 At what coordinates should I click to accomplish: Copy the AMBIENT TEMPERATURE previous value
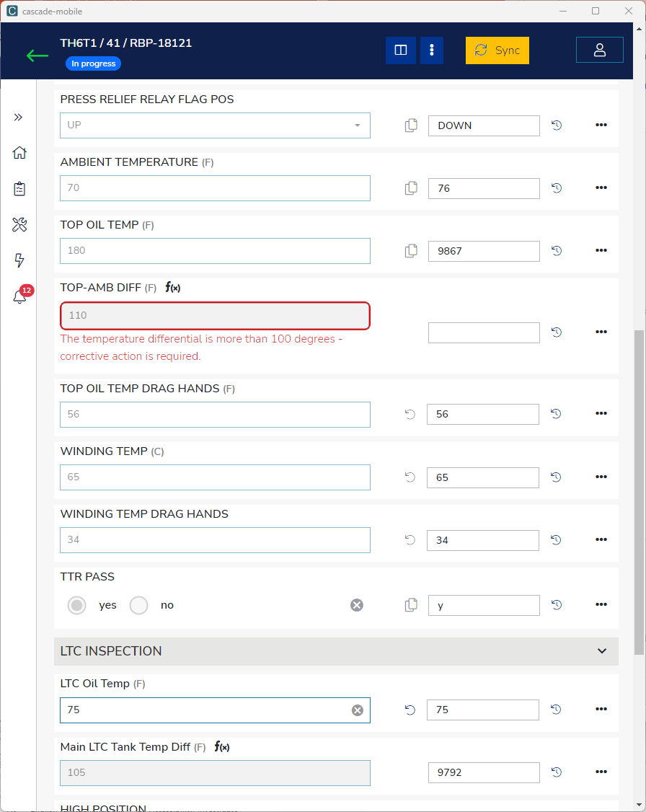tap(411, 187)
